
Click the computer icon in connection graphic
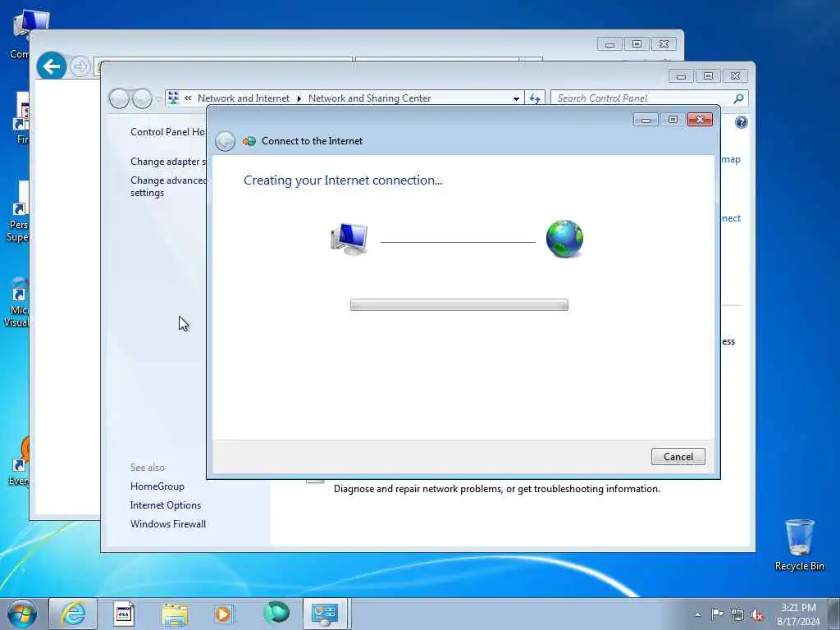click(349, 239)
